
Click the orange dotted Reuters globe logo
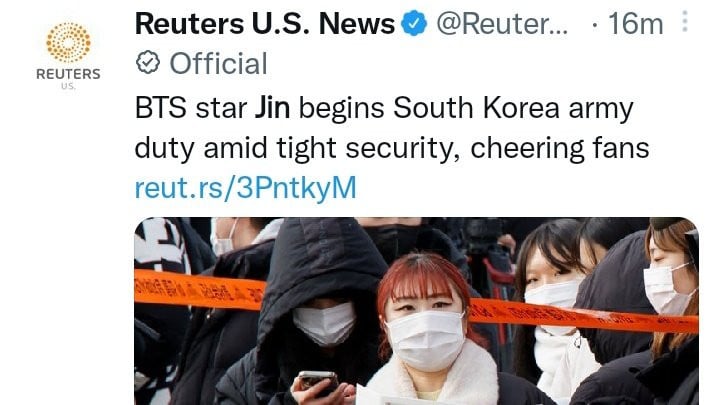point(68,42)
